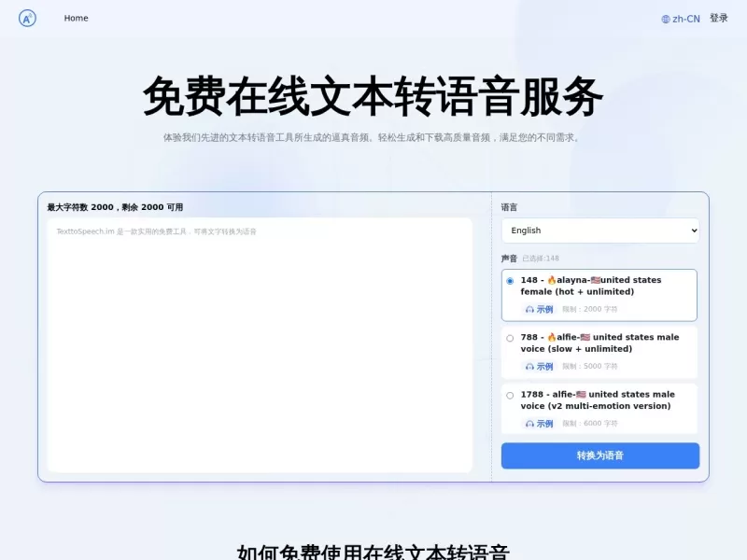Select the radio button for voice 1788 multi-emotion
The image size is (747, 560).
point(510,394)
